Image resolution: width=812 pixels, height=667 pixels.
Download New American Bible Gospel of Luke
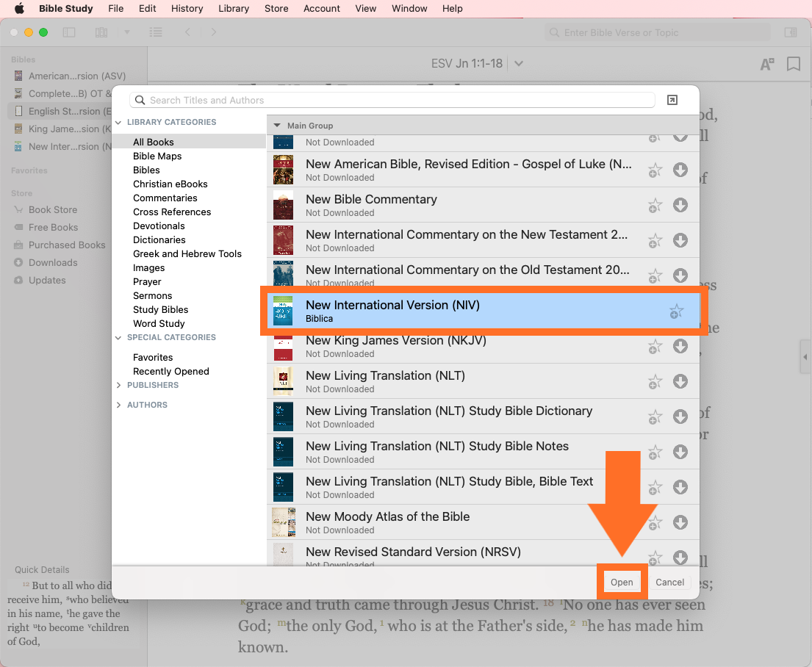pyautogui.click(x=680, y=170)
